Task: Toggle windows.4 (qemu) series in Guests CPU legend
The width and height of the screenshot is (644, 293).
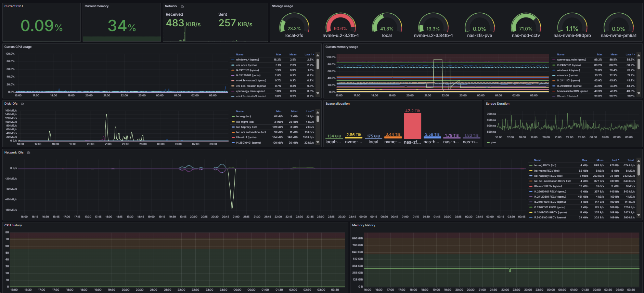Action: click(x=247, y=60)
